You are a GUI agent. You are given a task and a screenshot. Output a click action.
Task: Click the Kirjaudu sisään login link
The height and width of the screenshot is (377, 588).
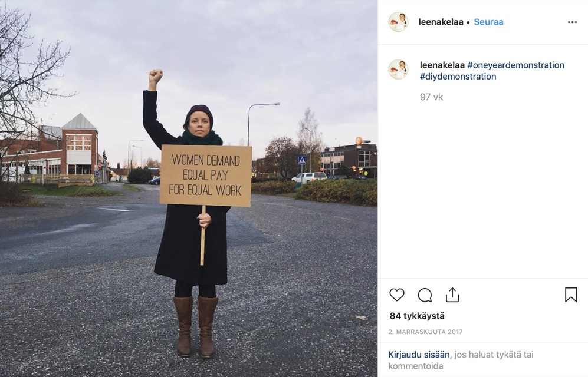(419, 355)
